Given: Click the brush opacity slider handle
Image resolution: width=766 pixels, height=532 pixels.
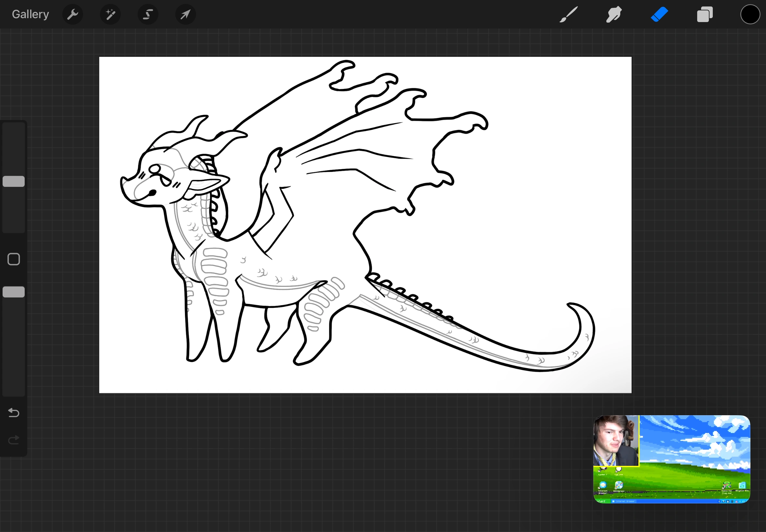Looking at the screenshot, I should 14,292.
